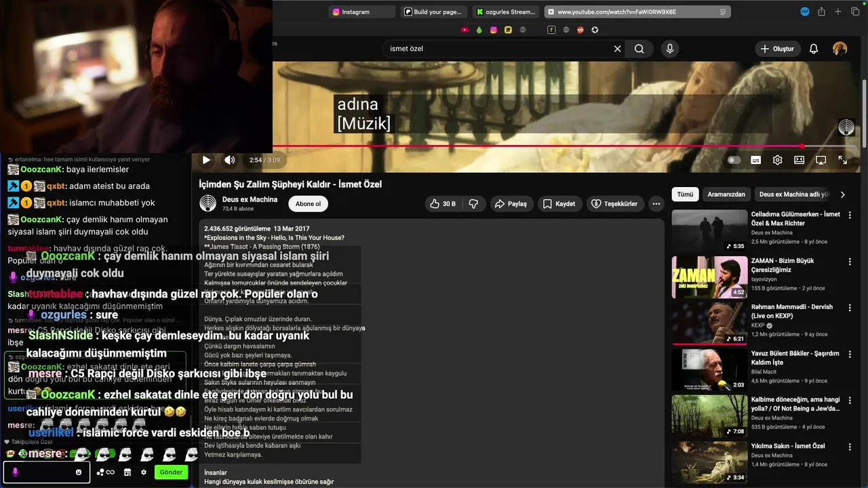
Task: Click the Kaydet save button
Action: (559, 203)
